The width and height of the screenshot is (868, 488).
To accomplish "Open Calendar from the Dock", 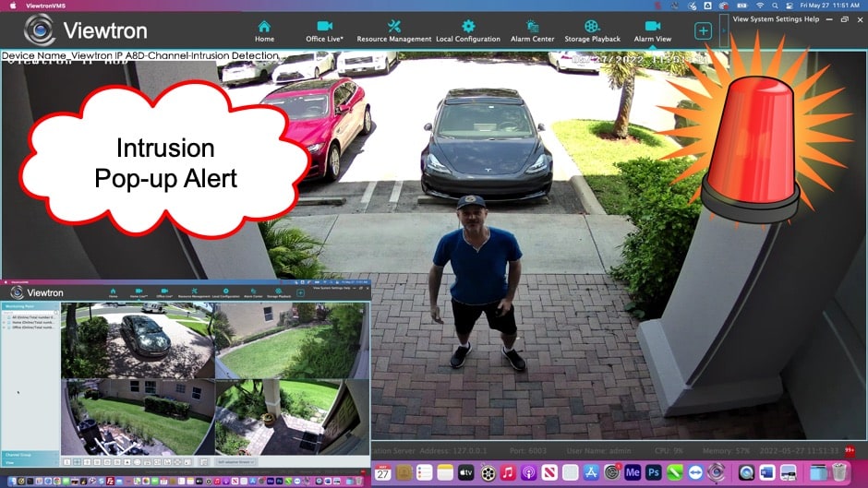I will (382, 472).
